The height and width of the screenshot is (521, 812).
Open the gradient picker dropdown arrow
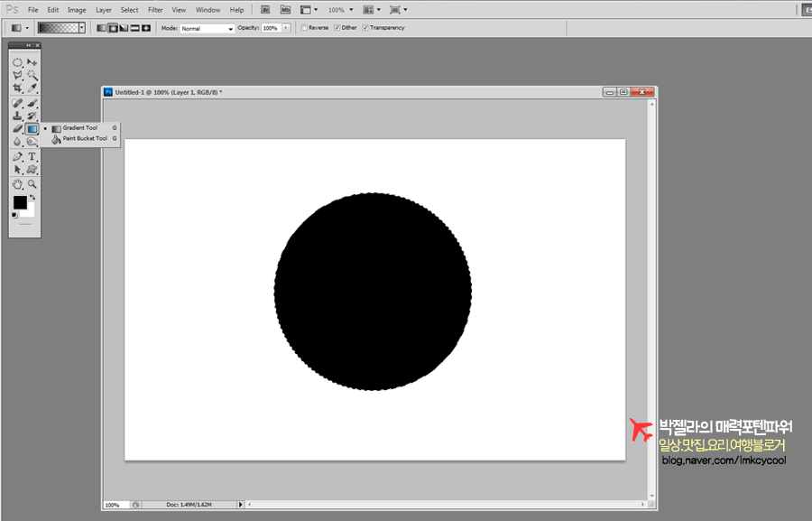coord(82,28)
